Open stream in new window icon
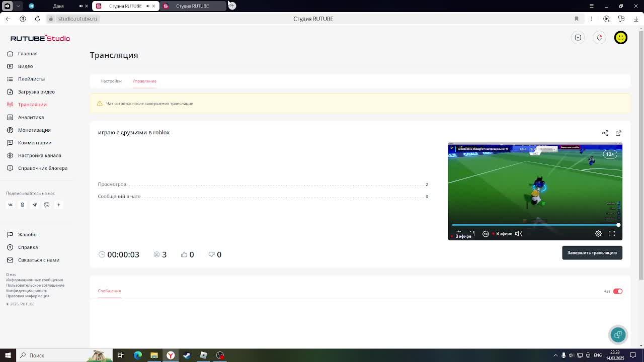The image size is (644, 362). point(618,133)
